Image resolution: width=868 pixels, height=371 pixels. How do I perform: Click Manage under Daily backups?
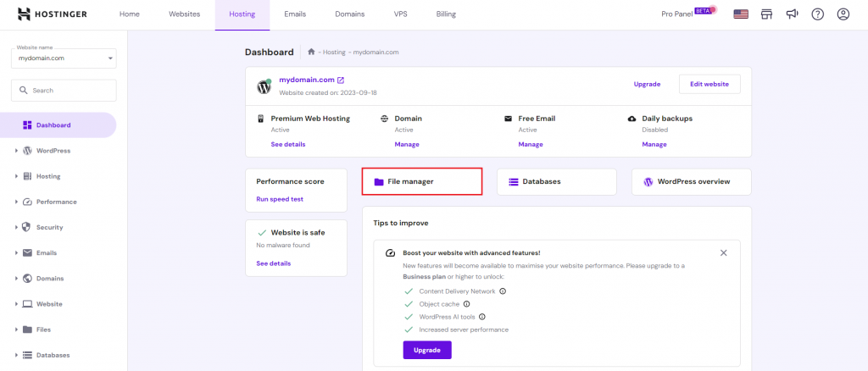coord(654,144)
